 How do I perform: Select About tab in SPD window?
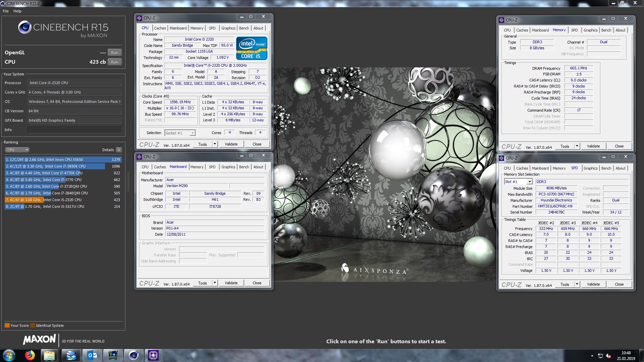pyautogui.click(x=621, y=168)
